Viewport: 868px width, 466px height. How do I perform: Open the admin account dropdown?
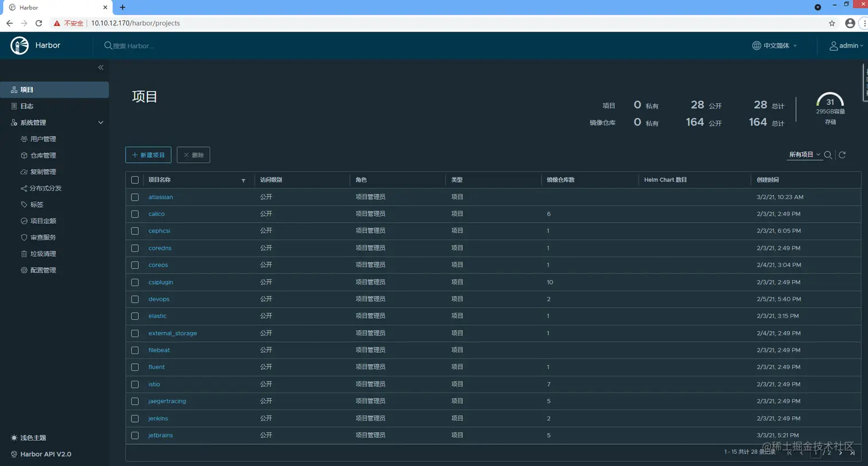[x=846, y=45]
